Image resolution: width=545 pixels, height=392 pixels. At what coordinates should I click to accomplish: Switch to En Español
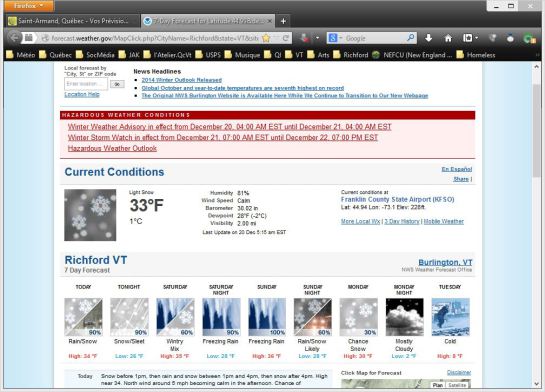click(x=457, y=169)
